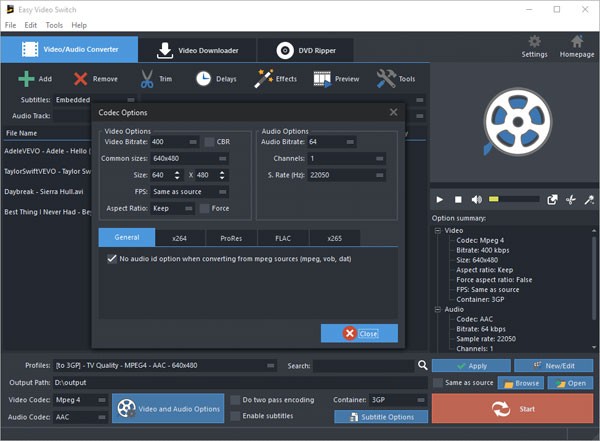
Task: Toggle the Force aspect ratio checkbox
Action: point(204,208)
